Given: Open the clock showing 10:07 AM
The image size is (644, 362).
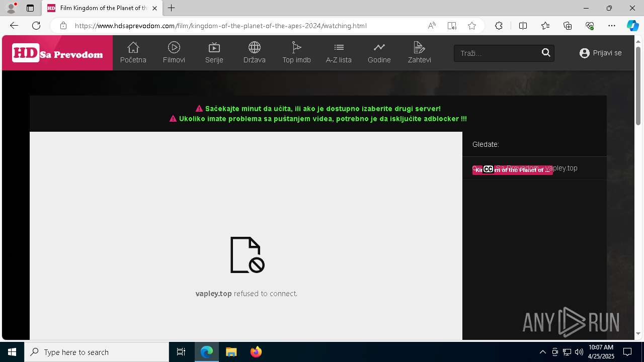Looking at the screenshot, I should (601, 351).
